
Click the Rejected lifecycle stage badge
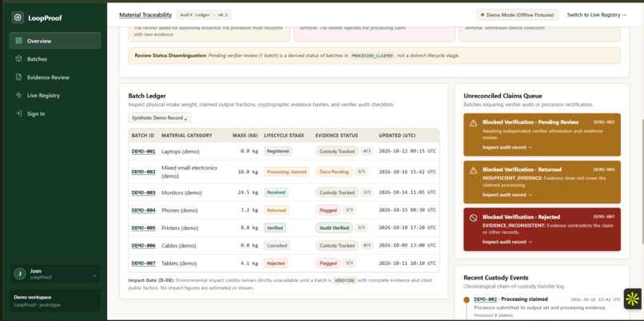point(276,264)
